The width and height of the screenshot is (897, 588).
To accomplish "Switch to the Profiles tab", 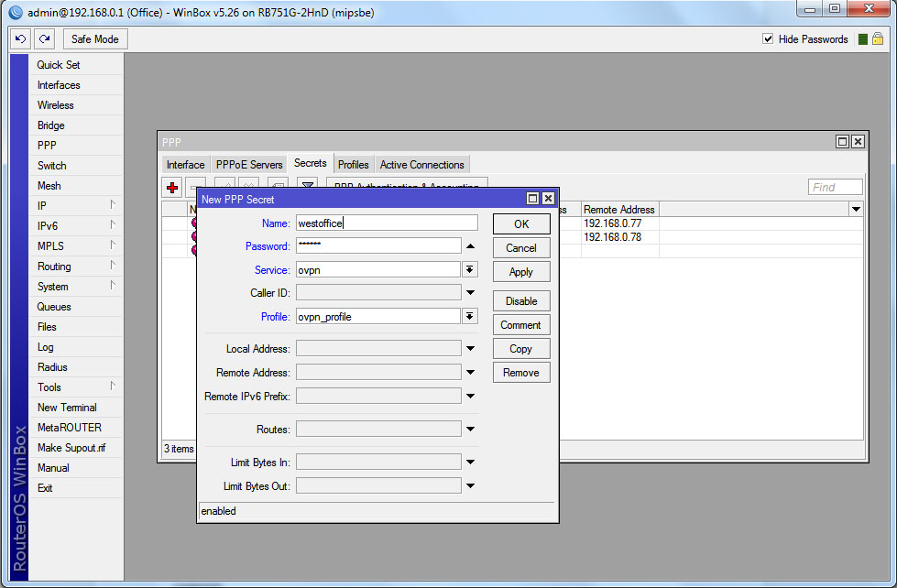I will click(353, 165).
